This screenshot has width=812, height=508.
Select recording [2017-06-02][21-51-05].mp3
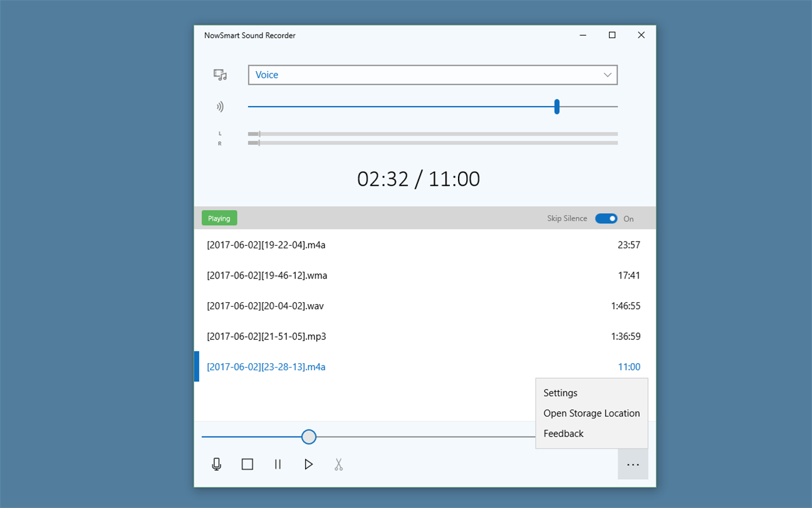tap(425, 336)
